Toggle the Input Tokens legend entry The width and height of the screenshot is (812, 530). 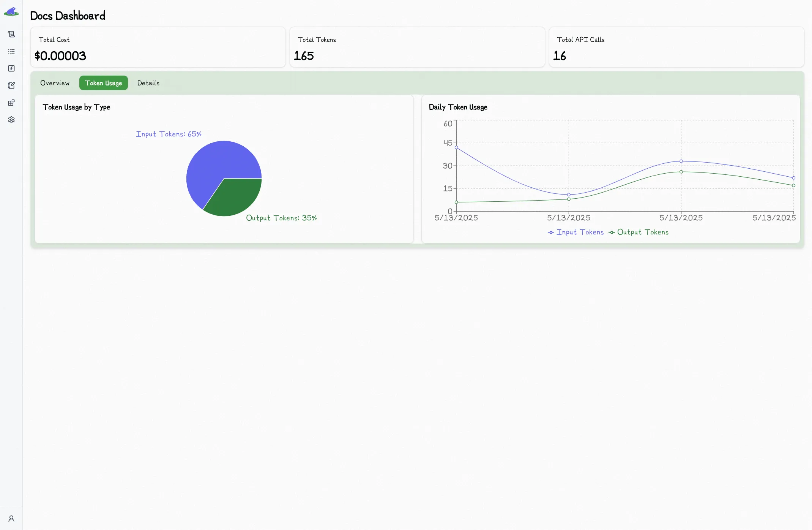[576, 232]
